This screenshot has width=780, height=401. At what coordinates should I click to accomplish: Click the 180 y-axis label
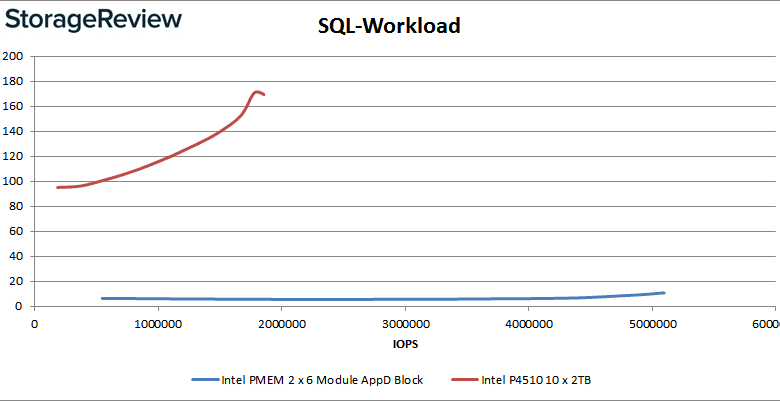pyautogui.click(x=11, y=81)
